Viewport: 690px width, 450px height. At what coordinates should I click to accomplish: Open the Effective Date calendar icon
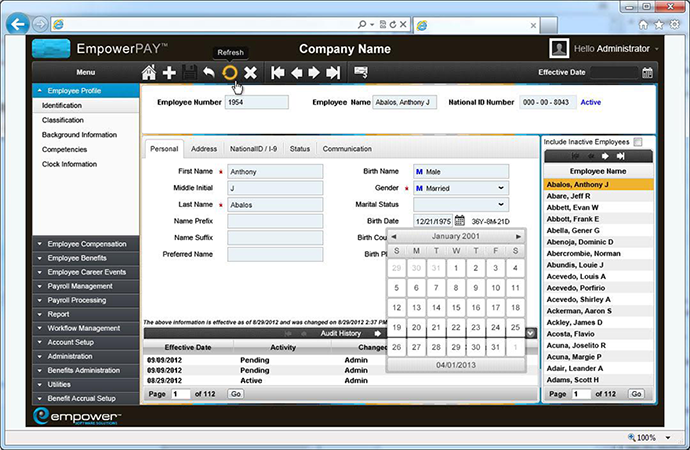[648, 72]
